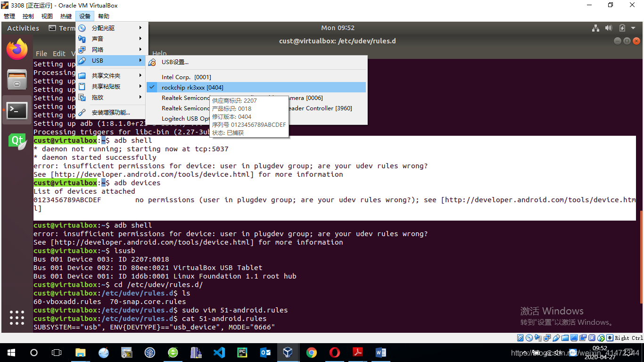The height and width of the screenshot is (362, 644).
Task: Open the 视图 menu
Action: point(47,16)
